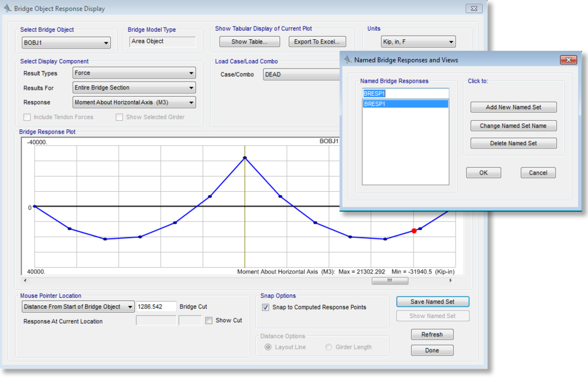This screenshot has height=377, width=588.
Task: Confirm the named responses dialog with OK
Action: click(483, 173)
